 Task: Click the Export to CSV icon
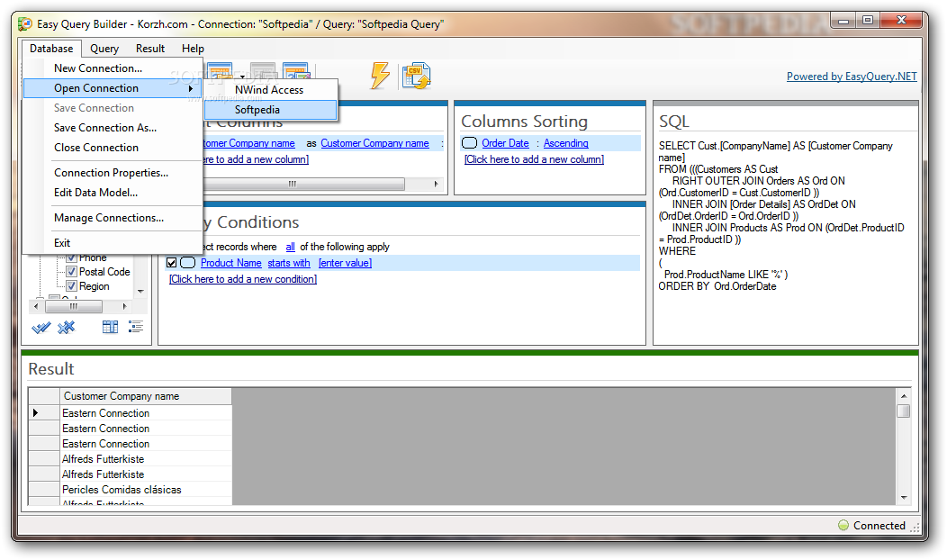(x=416, y=77)
